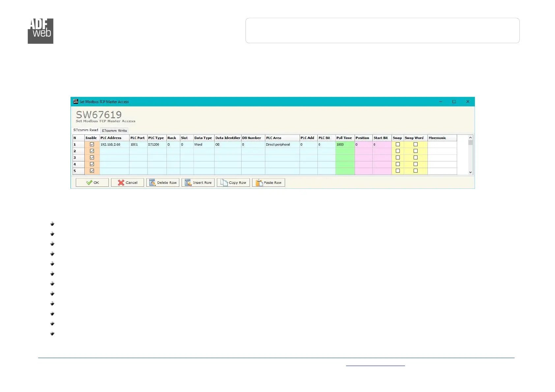The height and width of the screenshot is (392, 555).
Task: Click the Rack value in row 1
Action: pos(173,145)
